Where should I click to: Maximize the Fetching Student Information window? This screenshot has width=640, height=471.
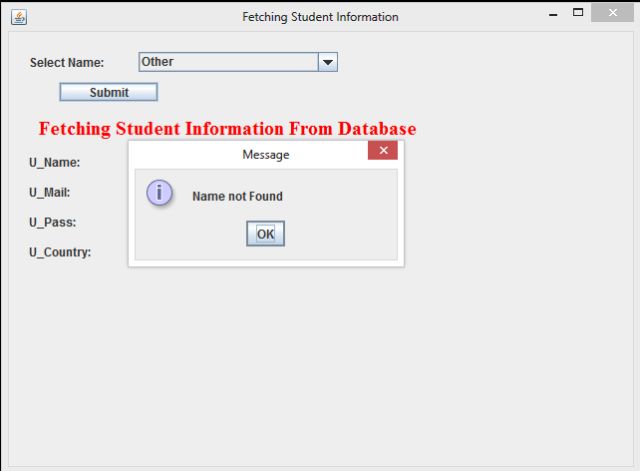click(x=578, y=13)
